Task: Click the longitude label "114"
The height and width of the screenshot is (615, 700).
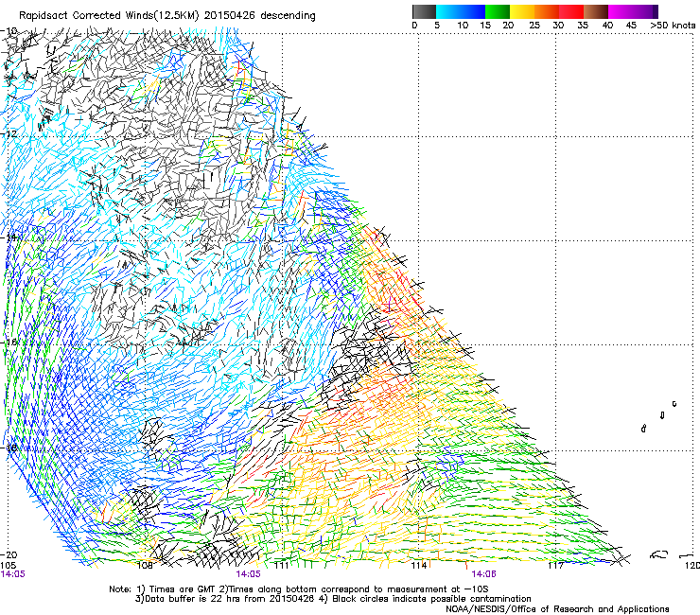Action: tap(419, 566)
